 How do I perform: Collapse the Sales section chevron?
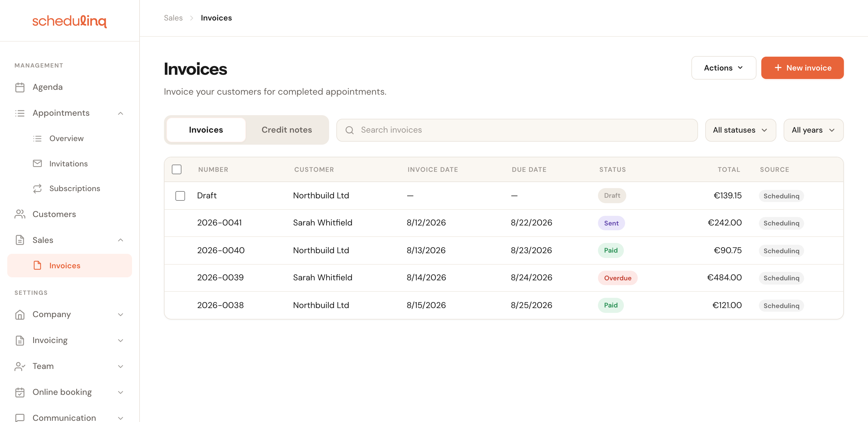click(121, 240)
